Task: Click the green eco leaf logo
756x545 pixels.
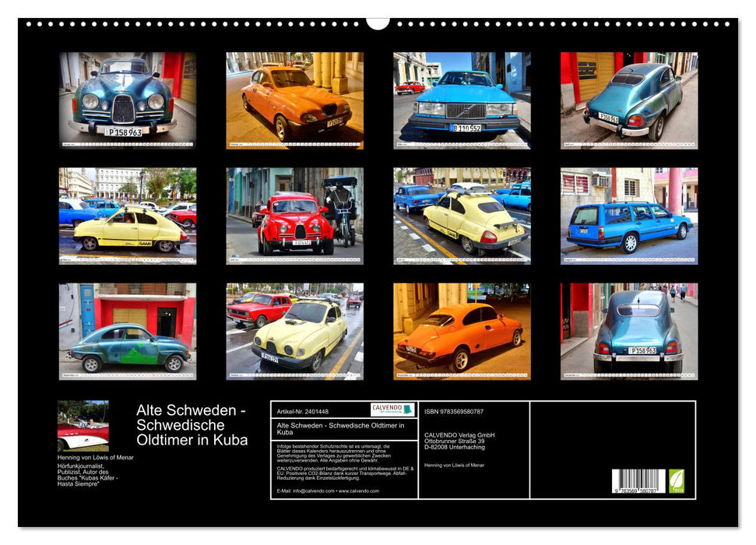Action: tap(677, 481)
